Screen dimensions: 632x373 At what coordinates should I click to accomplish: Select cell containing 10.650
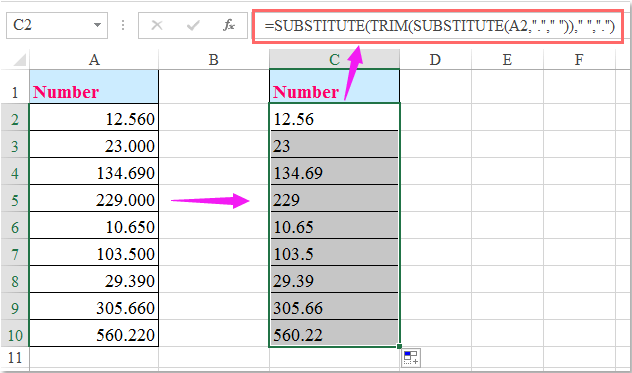[94, 225]
